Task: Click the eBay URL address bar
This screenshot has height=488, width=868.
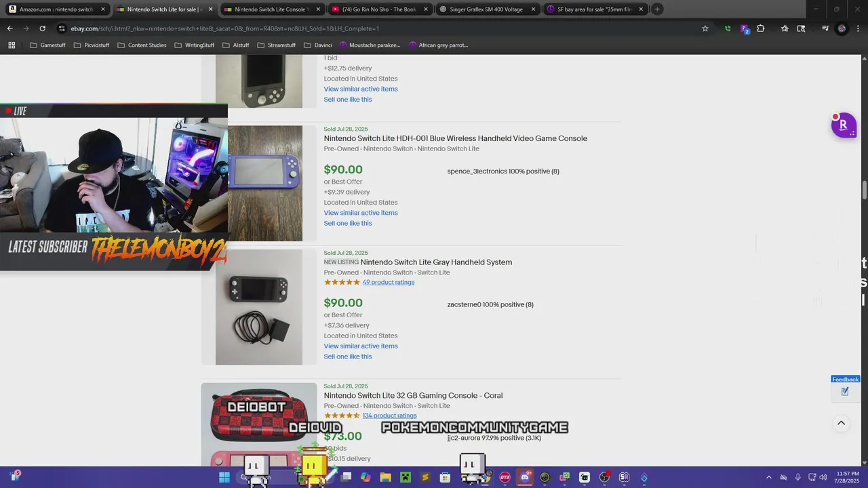Action: click(x=380, y=28)
